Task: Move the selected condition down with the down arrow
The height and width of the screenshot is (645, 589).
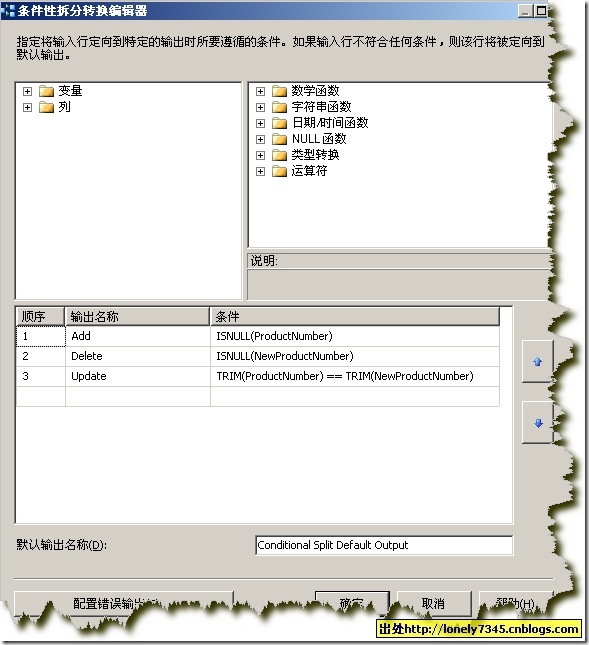Action: [x=537, y=423]
